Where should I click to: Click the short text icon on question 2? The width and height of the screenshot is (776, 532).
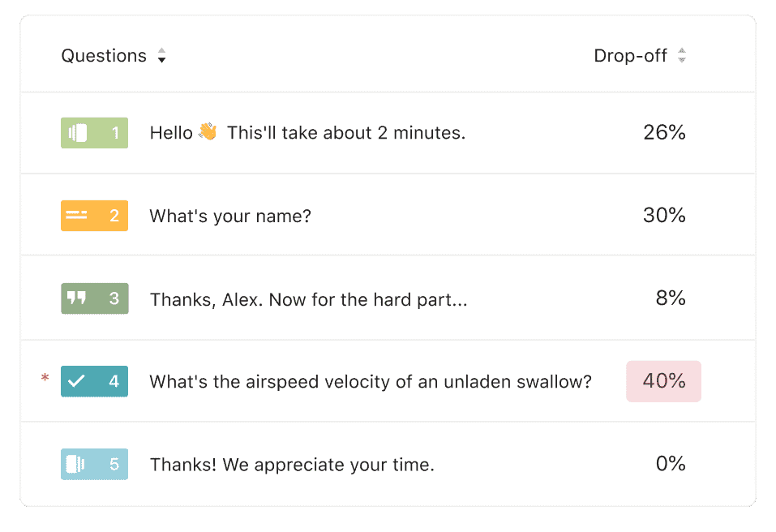[x=77, y=215]
